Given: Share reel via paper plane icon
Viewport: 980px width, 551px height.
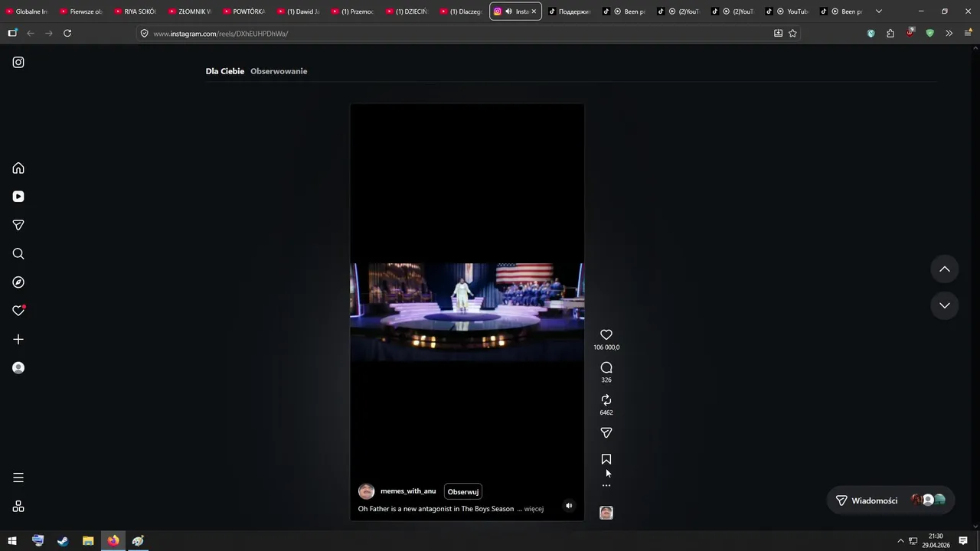Looking at the screenshot, I should click(x=606, y=433).
